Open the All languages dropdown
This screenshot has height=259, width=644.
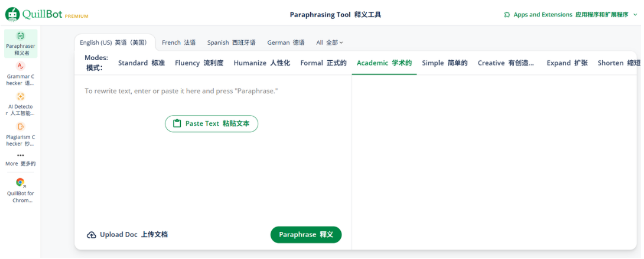coord(330,42)
